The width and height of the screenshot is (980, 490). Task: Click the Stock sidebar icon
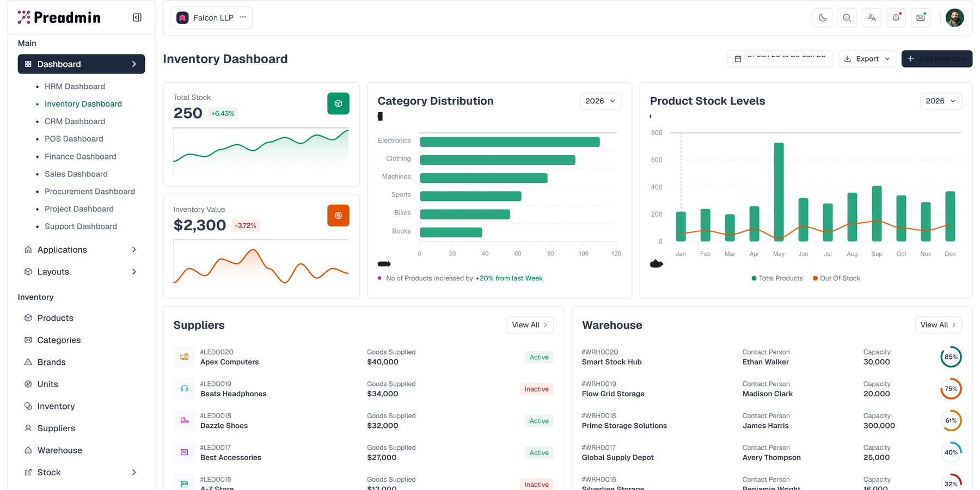(28, 473)
